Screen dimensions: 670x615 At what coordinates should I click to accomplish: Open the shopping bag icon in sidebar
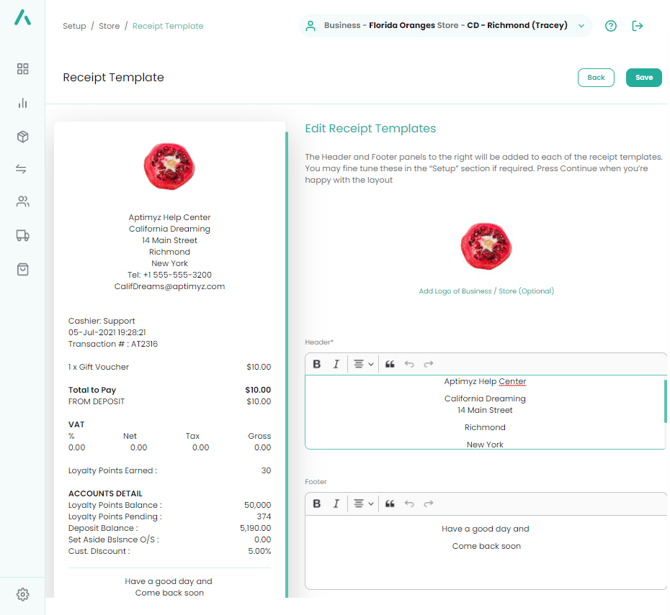[x=22, y=270]
